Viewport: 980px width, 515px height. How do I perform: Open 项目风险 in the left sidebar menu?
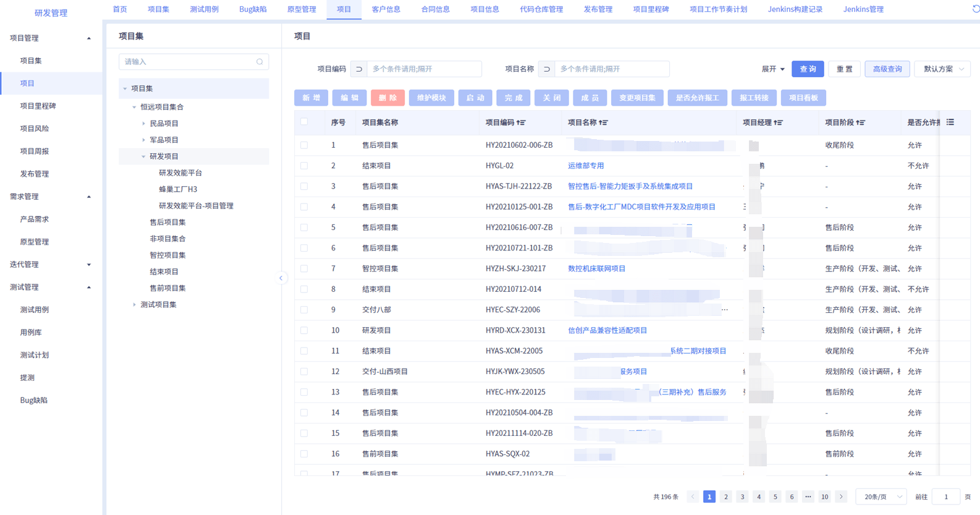(35, 129)
